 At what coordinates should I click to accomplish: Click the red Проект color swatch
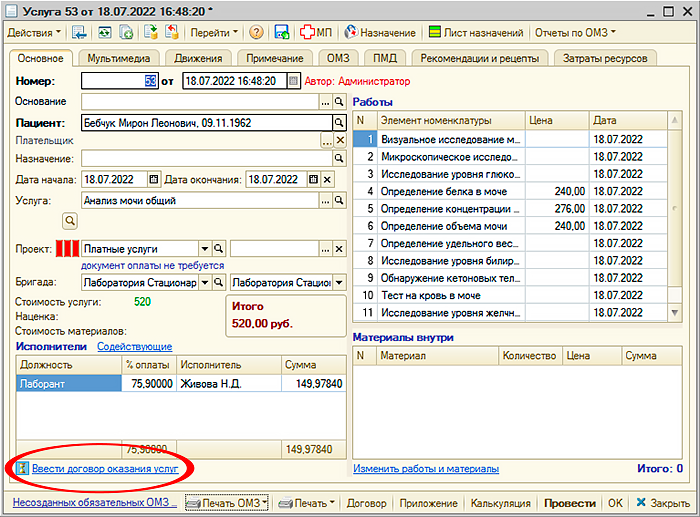pos(66,249)
